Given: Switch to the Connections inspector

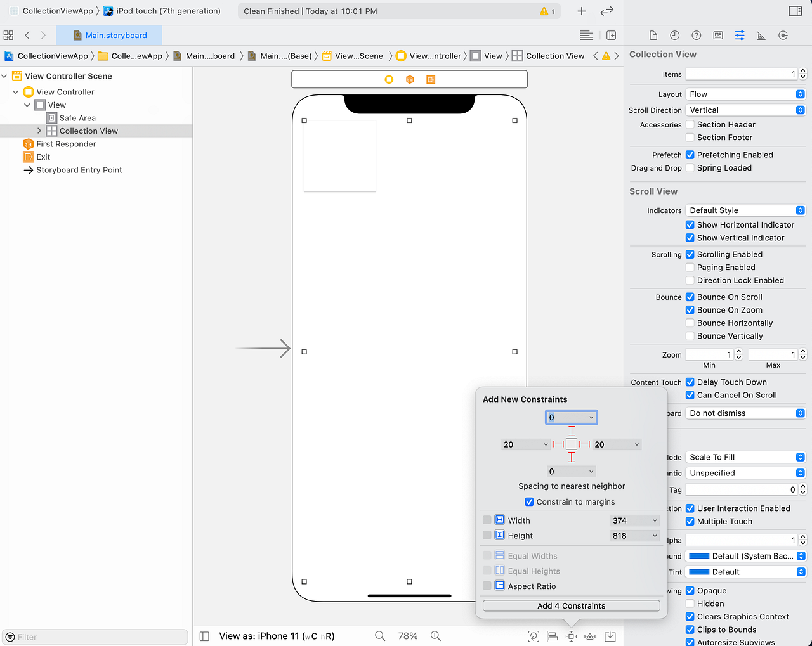Looking at the screenshot, I should [x=782, y=36].
